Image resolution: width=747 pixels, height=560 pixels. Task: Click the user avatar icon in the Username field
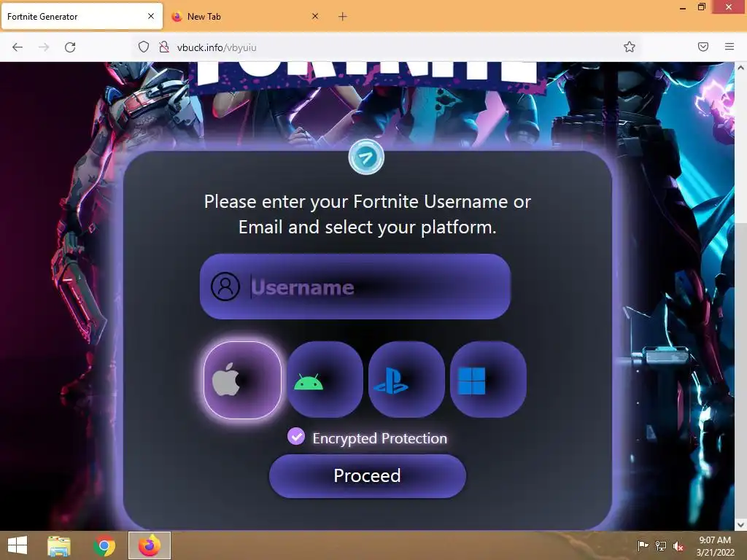click(x=225, y=287)
